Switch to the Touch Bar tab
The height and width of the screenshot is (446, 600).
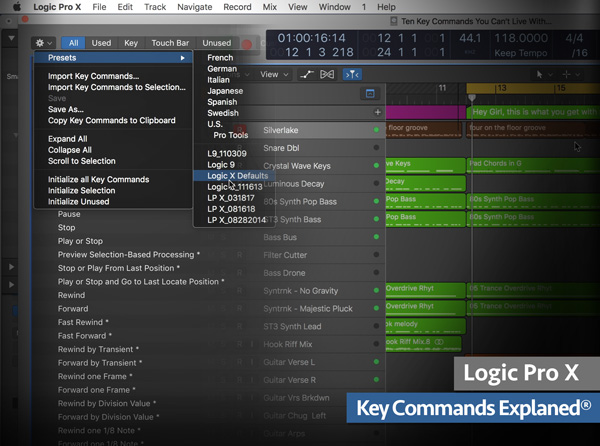pos(170,43)
